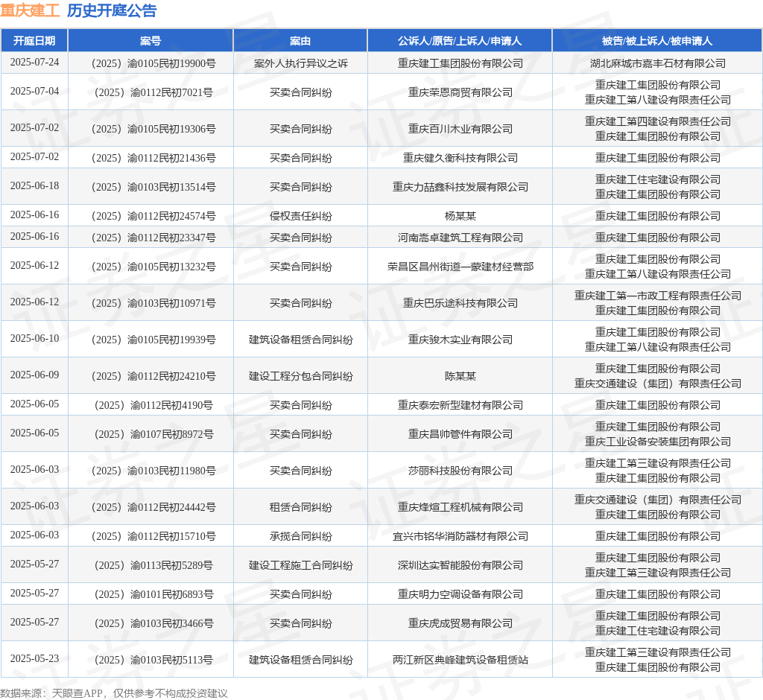Click the date 2025-06-18
The width and height of the screenshot is (763, 700).
[34, 186]
